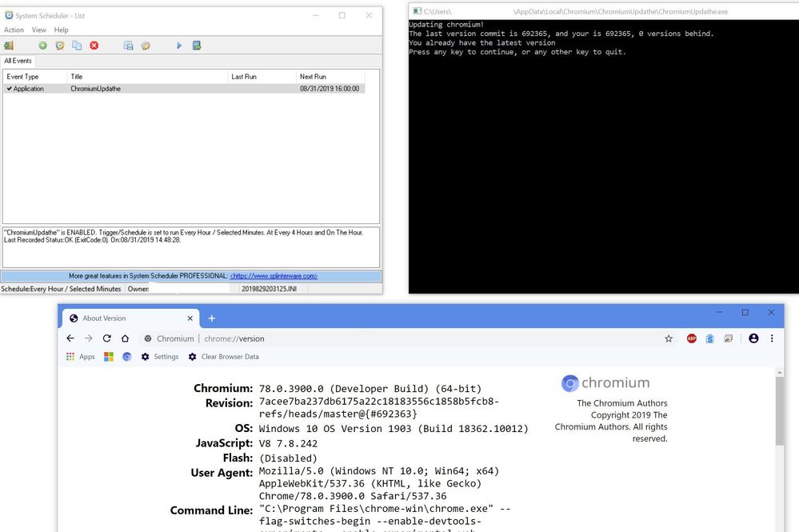Minimize the System Scheduler window
Screen dimensions: 799x532
(316, 15)
